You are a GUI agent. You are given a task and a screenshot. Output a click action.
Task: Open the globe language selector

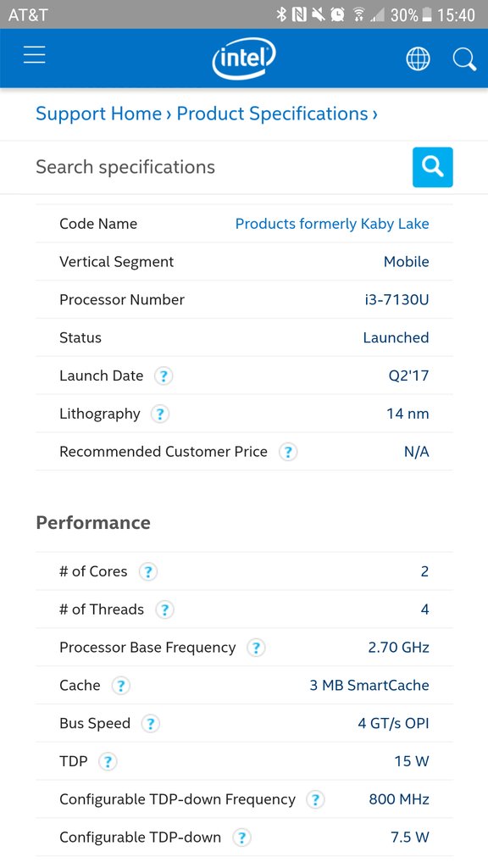point(418,58)
